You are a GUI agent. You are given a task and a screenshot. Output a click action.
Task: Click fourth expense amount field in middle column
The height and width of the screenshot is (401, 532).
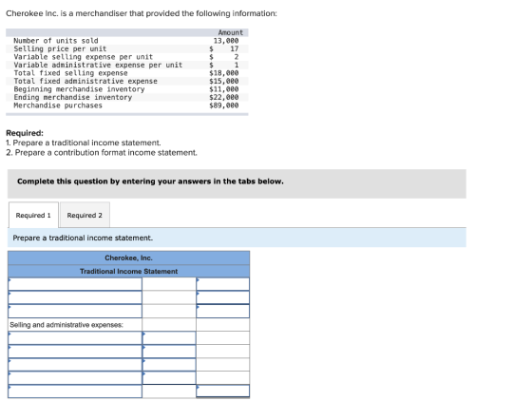click(x=169, y=377)
